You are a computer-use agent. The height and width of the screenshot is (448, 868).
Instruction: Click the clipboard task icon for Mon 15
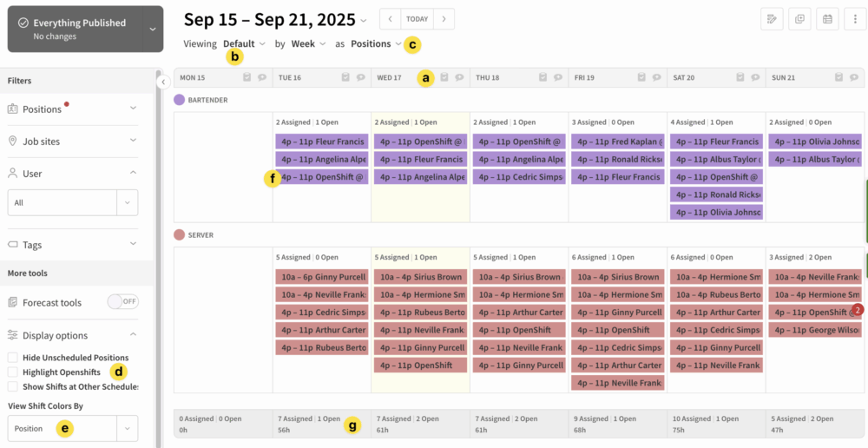pos(247,77)
